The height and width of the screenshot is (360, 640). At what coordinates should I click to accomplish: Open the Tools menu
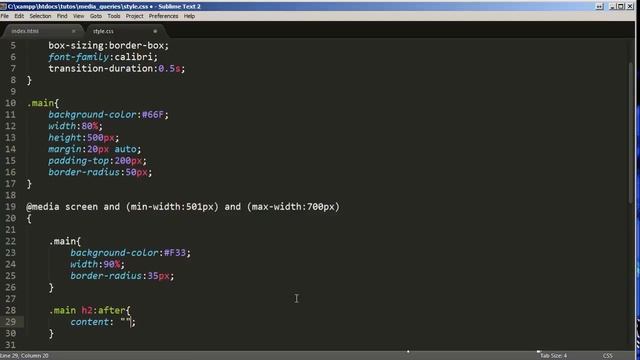point(114,16)
